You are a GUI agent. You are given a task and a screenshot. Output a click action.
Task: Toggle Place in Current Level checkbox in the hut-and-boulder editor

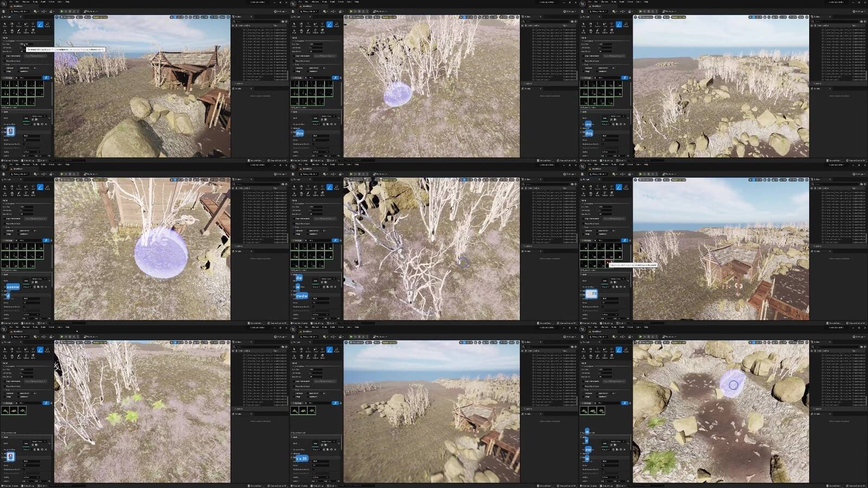point(4,61)
